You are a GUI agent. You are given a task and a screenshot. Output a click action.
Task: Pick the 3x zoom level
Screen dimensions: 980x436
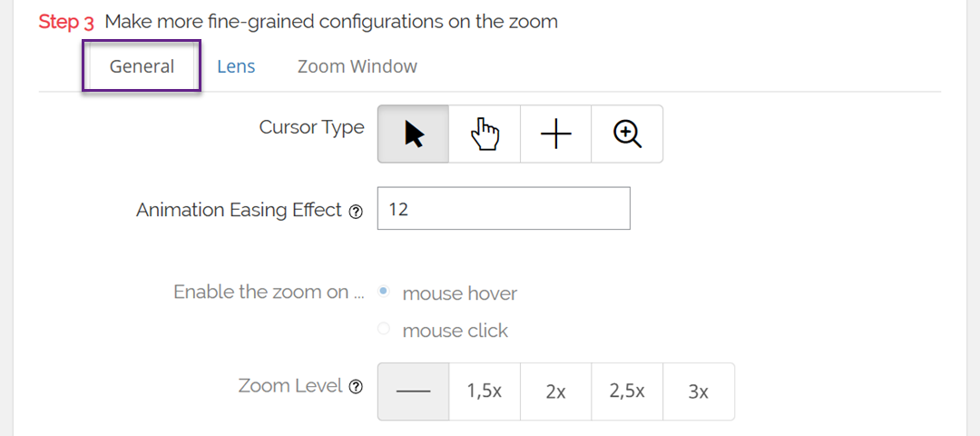[698, 391]
